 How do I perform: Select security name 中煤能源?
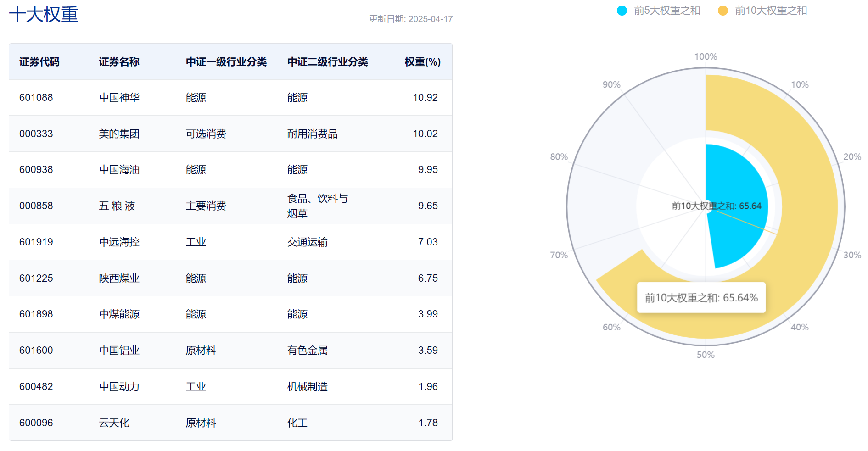[x=119, y=314]
